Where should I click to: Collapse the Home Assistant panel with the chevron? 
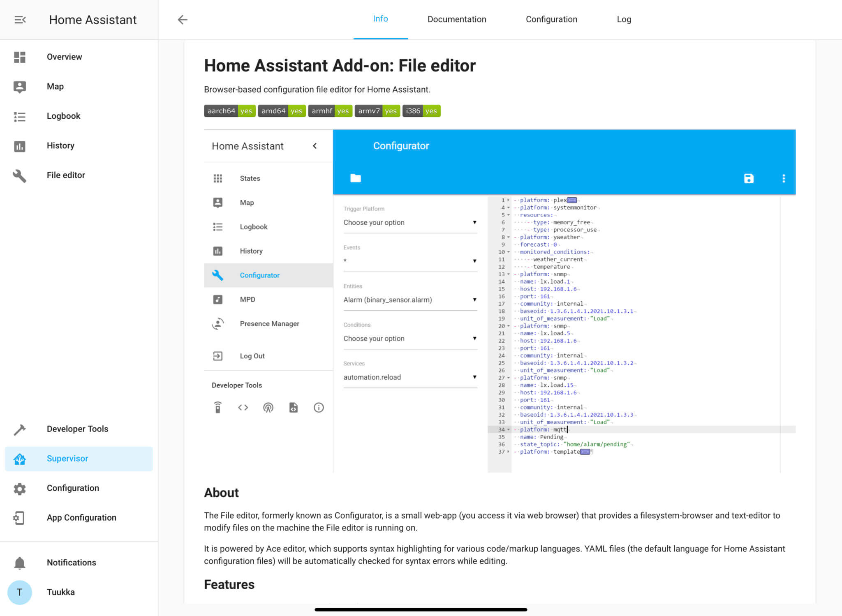[x=315, y=146]
